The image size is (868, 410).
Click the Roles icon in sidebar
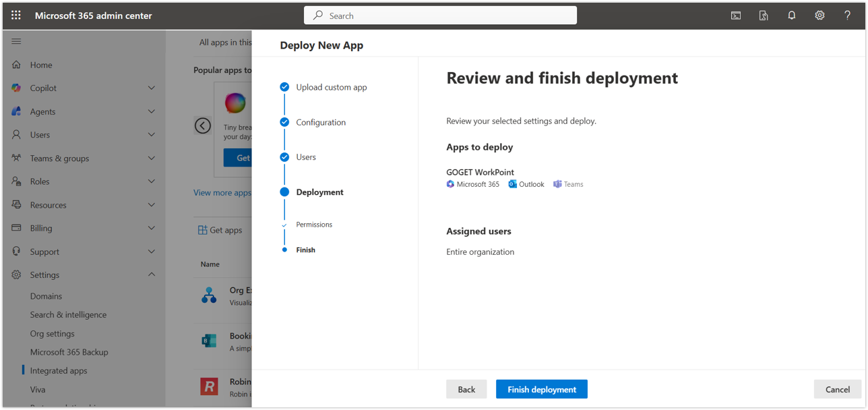(x=16, y=181)
